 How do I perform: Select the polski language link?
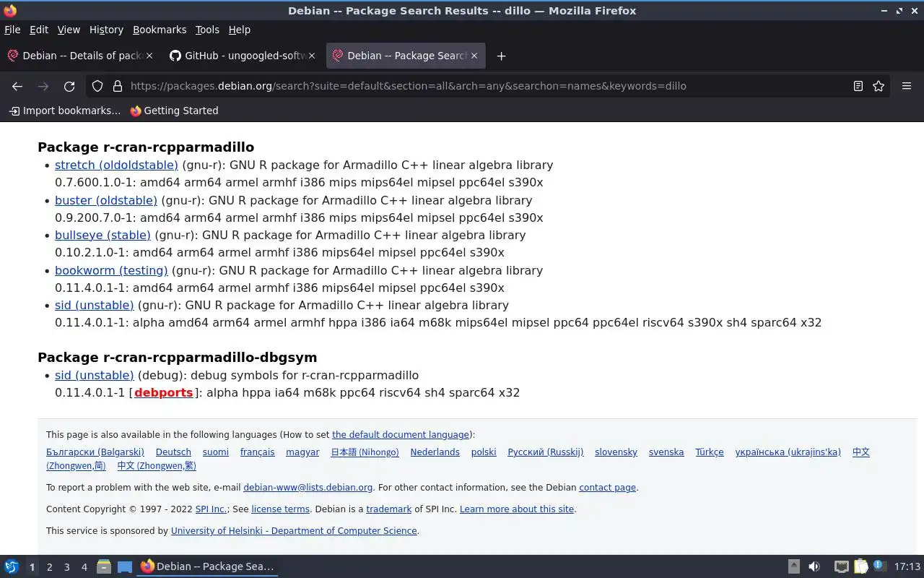tap(484, 452)
